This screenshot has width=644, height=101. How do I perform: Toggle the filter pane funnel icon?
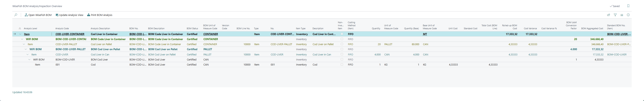coord(615,15)
